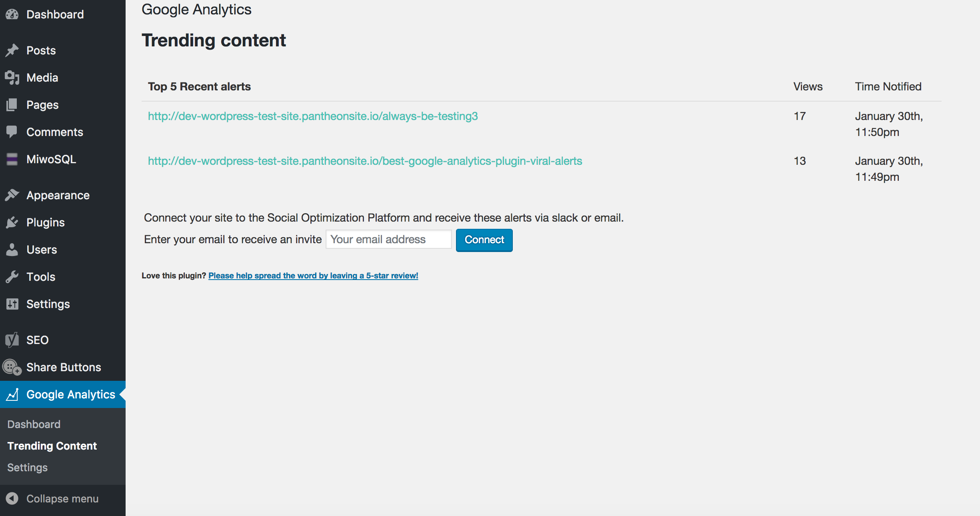
Task: Go to the main Settings menu
Action: (48, 304)
